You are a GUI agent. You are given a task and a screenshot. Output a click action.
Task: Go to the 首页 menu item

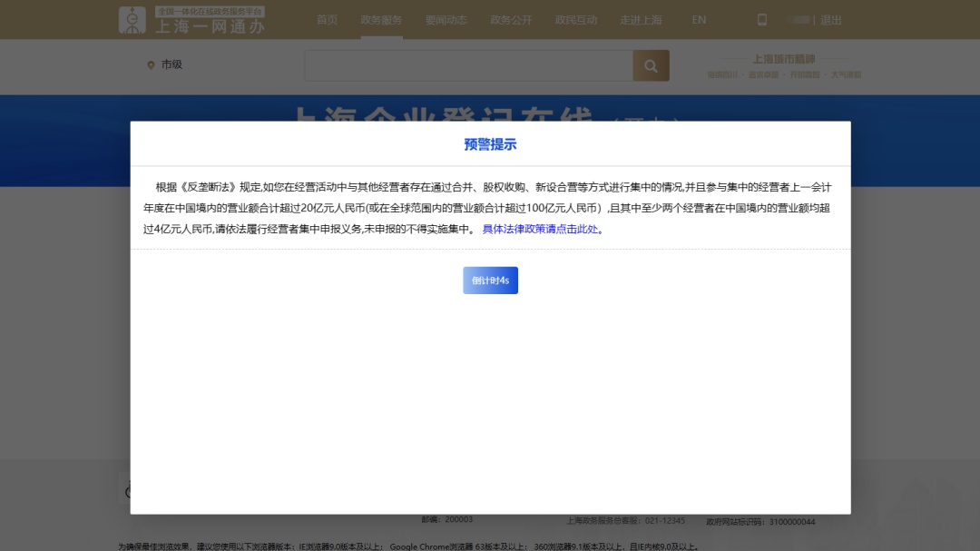click(x=327, y=19)
